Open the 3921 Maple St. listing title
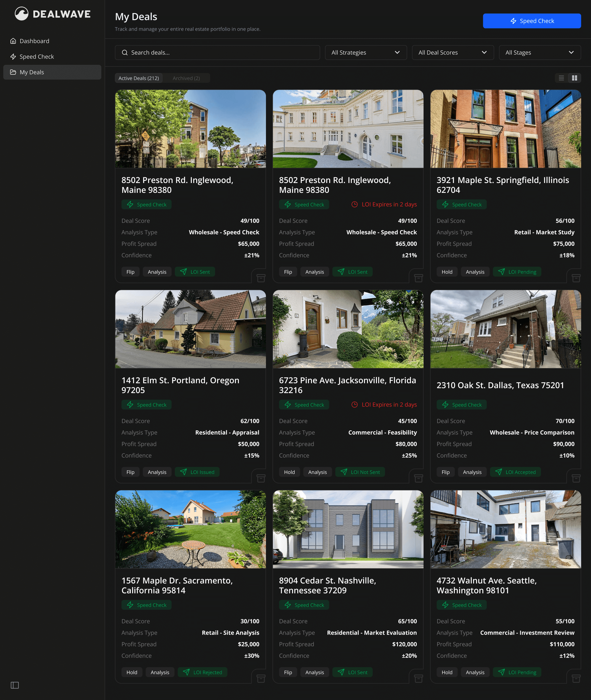591x700 pixels. [503, 185]
